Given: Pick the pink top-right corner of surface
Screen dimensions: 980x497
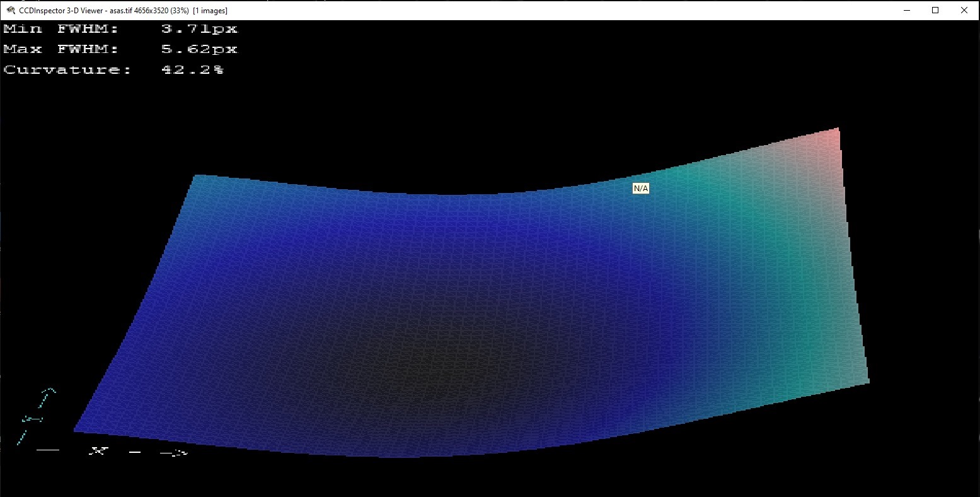Looking at the screenshot, I should (834, 134).
